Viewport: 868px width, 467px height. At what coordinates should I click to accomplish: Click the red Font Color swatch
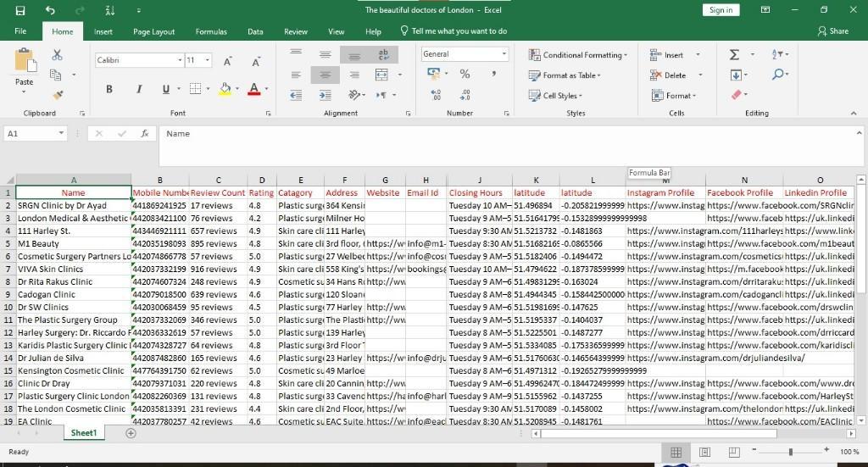pos(254,88)
